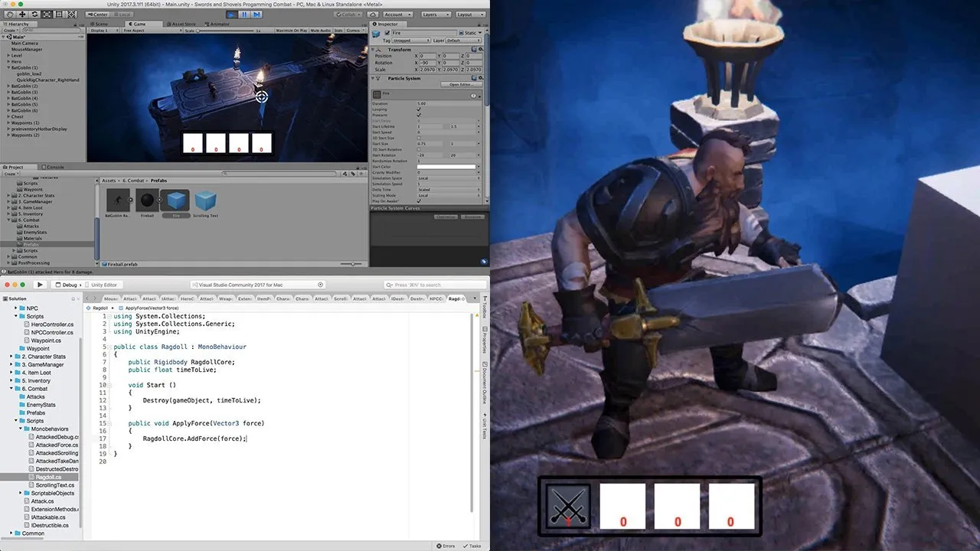
Task: Select the Fireball prefab thumbnail
Action: click(x=148, y=201)
